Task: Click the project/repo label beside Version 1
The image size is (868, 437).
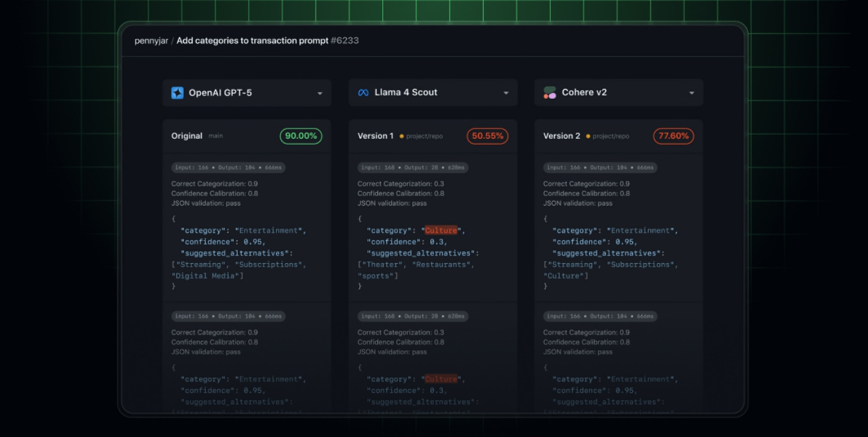Action: [425, 136]
